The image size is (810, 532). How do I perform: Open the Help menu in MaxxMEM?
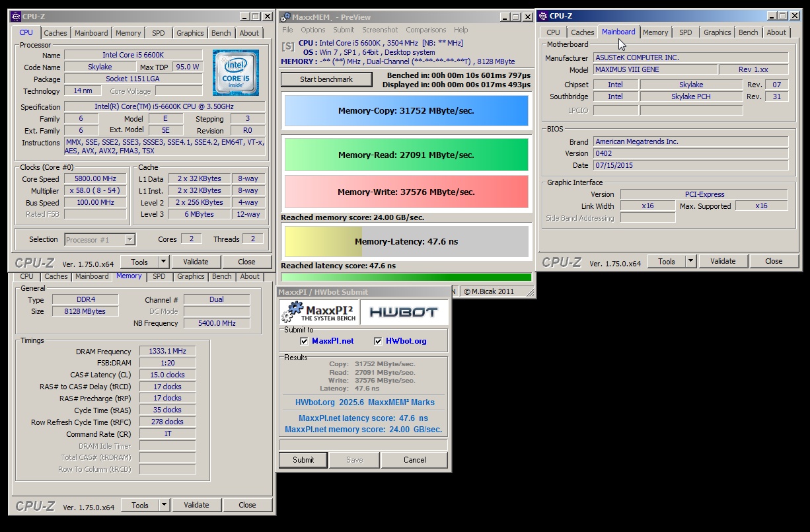[461, 30]
